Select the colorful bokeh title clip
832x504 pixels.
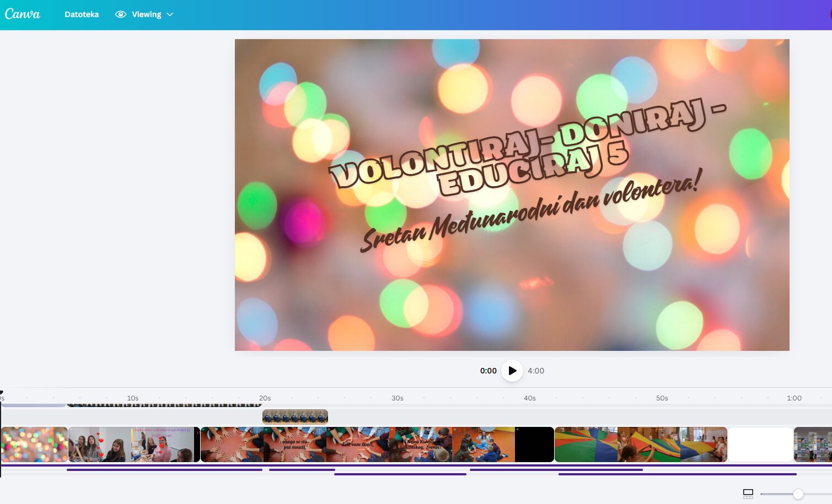(34, 445)
